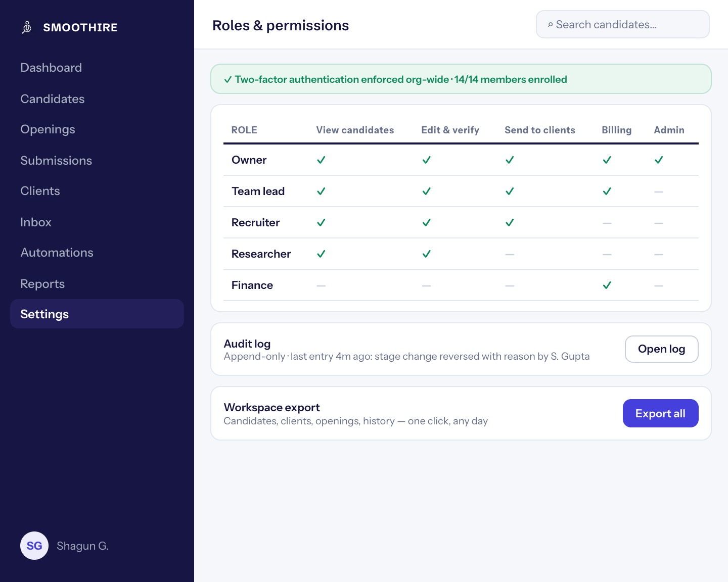This screenshot has width=728, height=582.
Task: Go to Automations
Action: 57,253
